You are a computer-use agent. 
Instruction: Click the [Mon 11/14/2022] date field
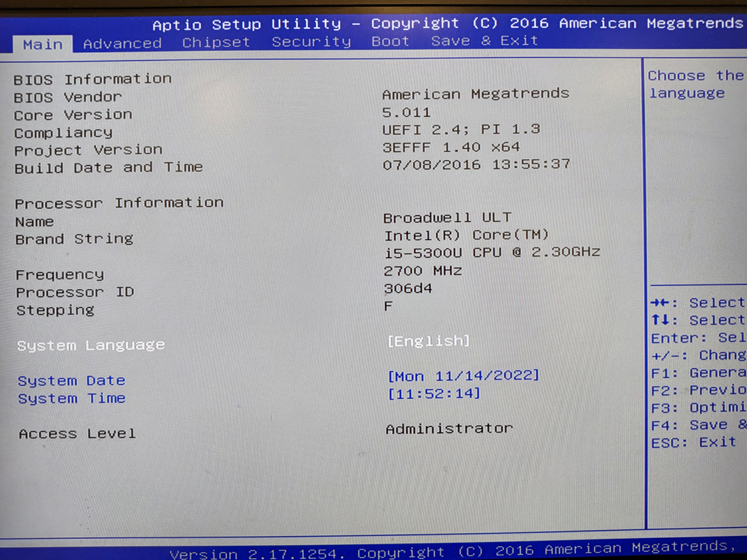[x=464, y=376]
